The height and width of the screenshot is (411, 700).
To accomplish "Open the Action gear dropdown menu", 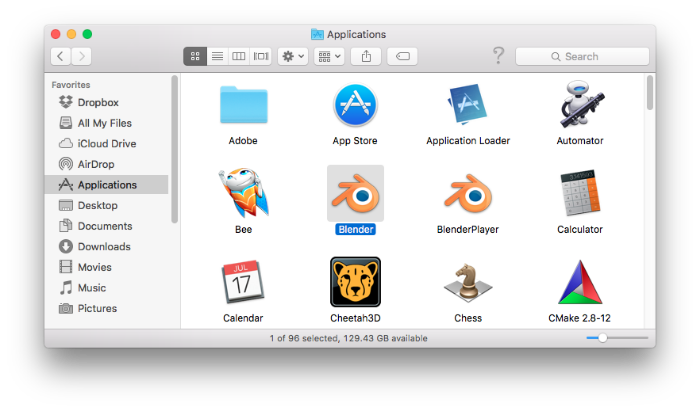I will click(x=293, y=56).
